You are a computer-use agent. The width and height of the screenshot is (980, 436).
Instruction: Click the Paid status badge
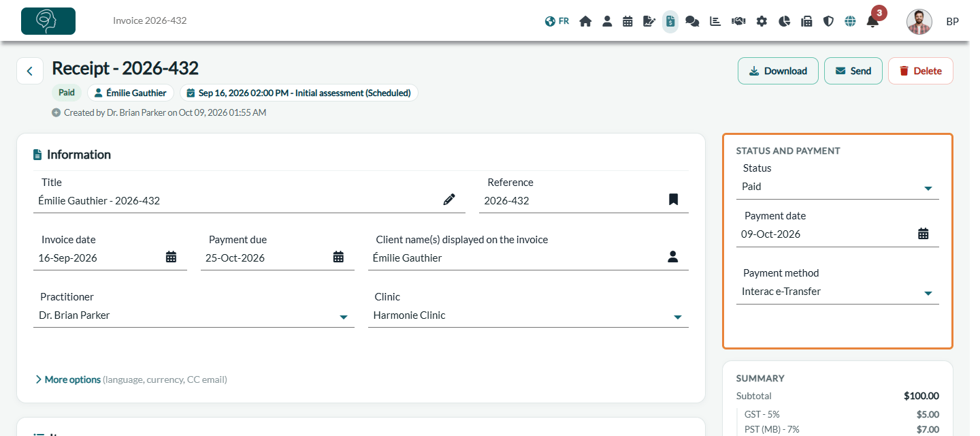coord(67,93)
